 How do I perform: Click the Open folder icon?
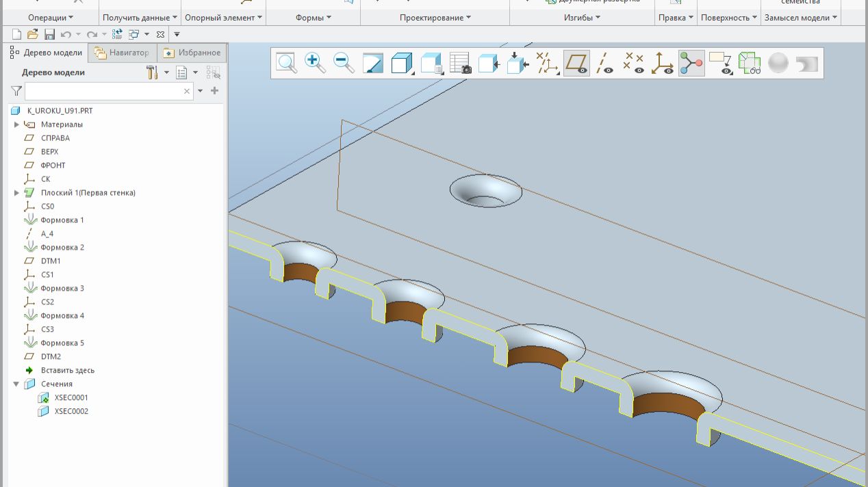point(33,34)
